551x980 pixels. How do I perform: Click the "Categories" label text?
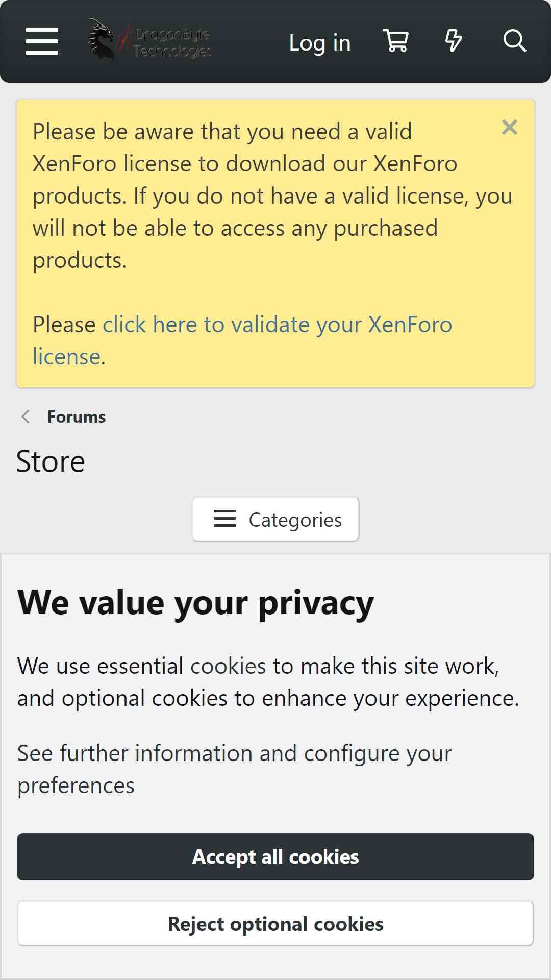coord(295,520)
